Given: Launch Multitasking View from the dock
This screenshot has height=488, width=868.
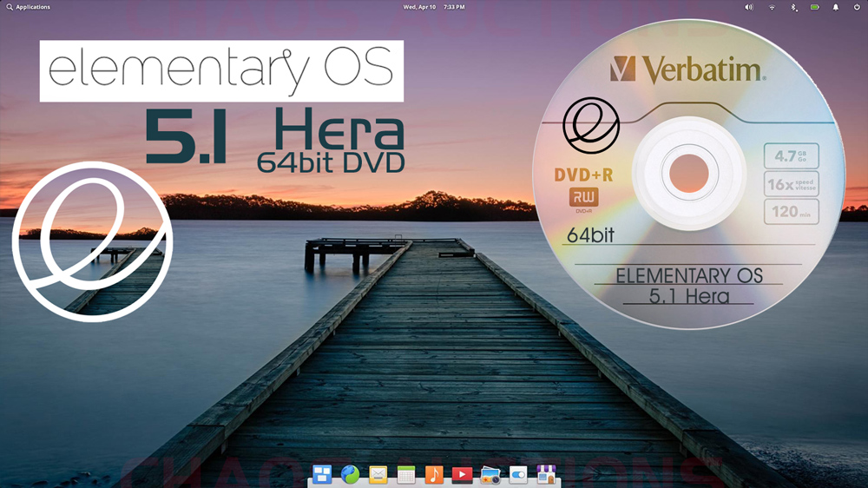Looking at the screenshot, I should pos(322,475).
